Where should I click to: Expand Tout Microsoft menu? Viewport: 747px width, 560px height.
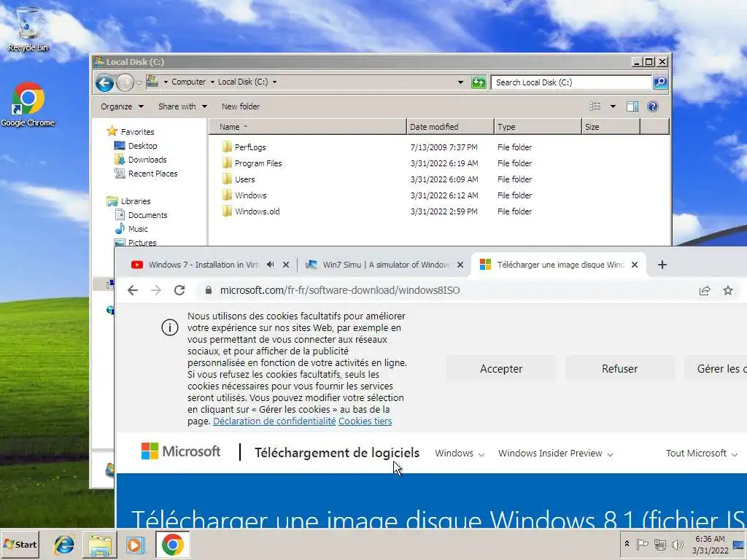[x=702, y=454]
